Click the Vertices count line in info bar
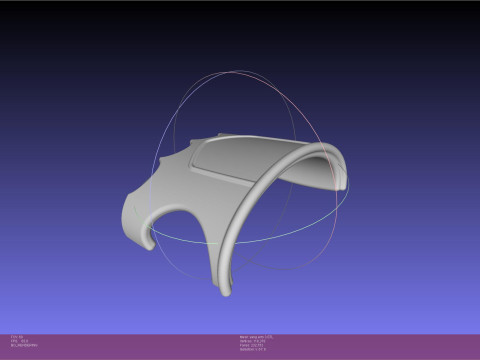The width and height of the screenshot is (480, 360). (252, 341)
